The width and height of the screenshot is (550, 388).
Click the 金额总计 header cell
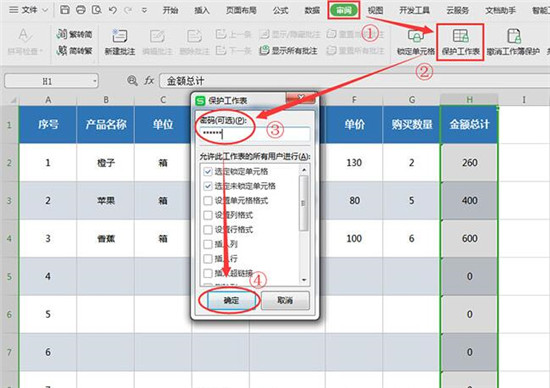[x=469, y=125]
